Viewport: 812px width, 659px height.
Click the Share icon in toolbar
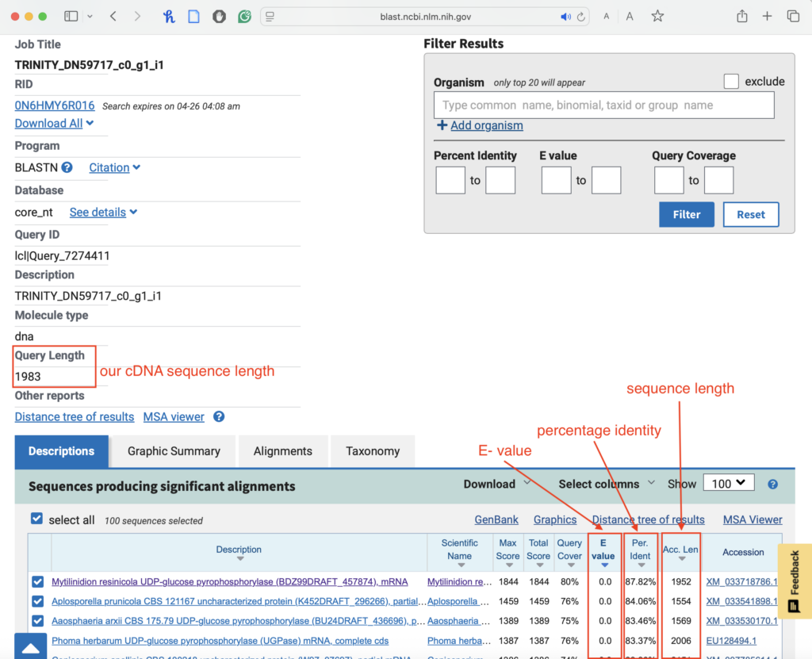(x=741, y=16)
